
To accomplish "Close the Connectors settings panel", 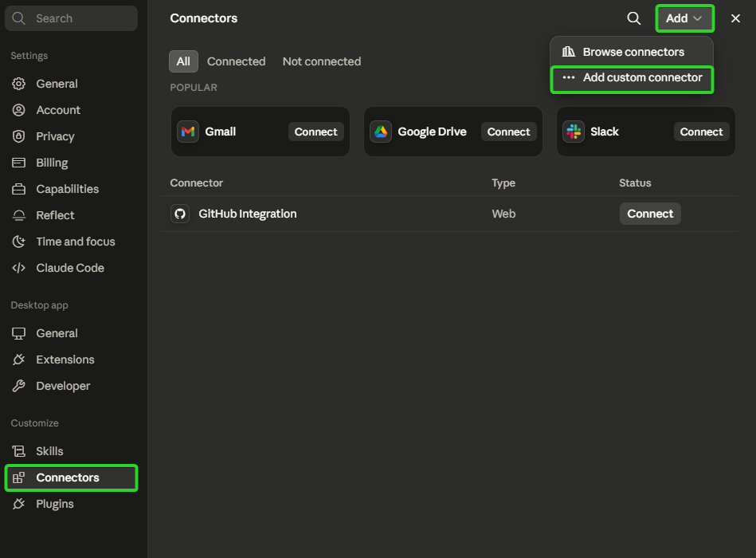I will (736, 18).
